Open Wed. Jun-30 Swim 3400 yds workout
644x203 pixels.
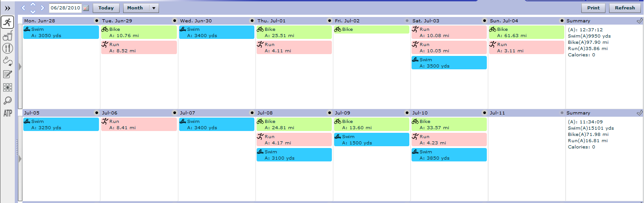pyautogui.click(x=216, y=32)
